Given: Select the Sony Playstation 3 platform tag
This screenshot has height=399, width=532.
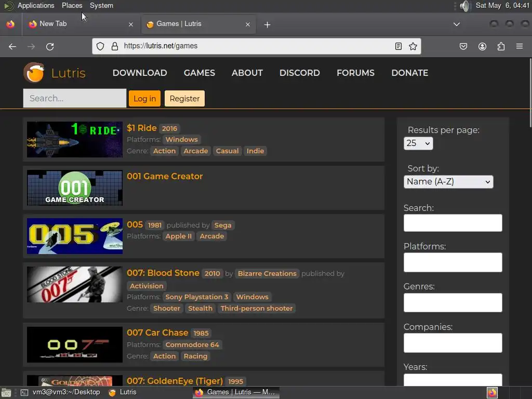Looking at the screenshot, I should [x=197, y=297].
